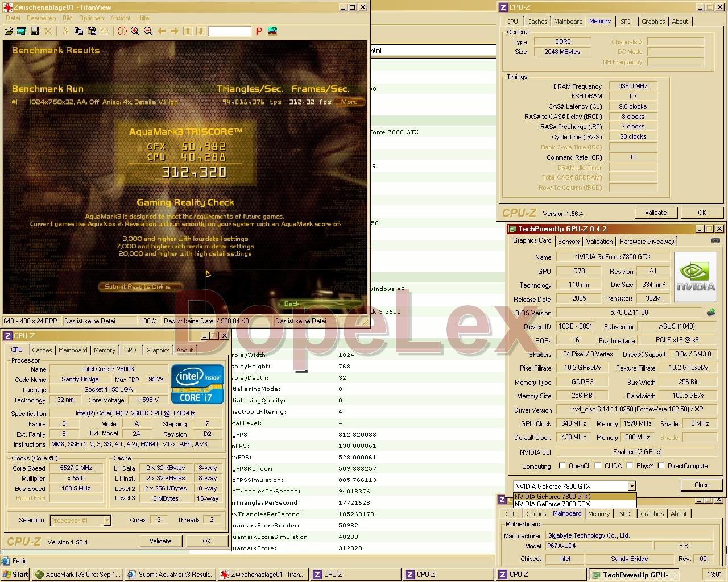This screenshot has height=582, width=728.
Task: Click the down arrow page icon in IrfanView
Action: pos(201,31)
